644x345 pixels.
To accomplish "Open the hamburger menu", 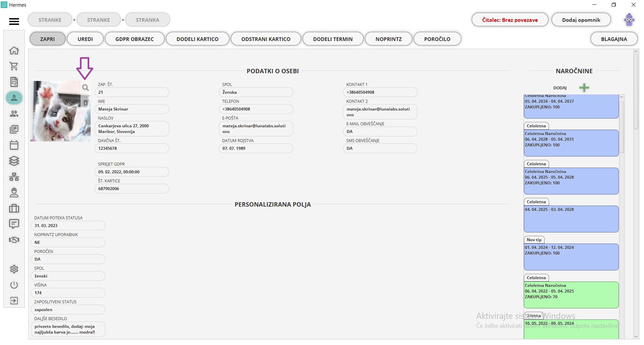I will (x=14, y=21).
